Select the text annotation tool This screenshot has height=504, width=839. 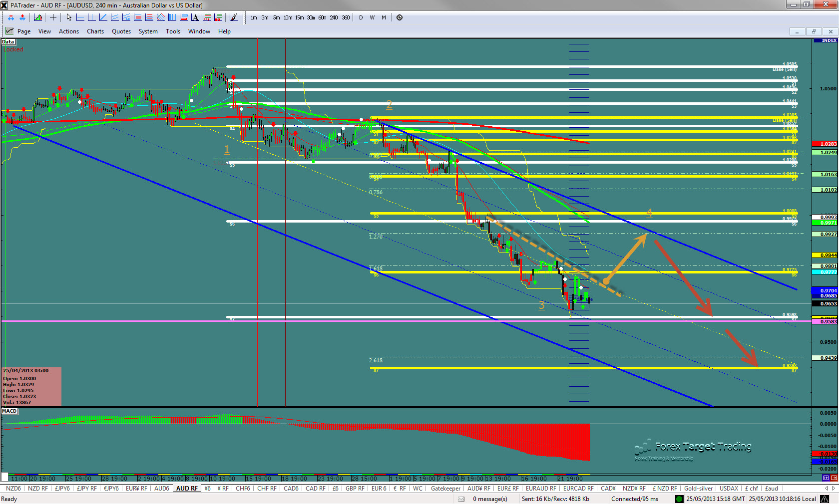tap(195, 17)
